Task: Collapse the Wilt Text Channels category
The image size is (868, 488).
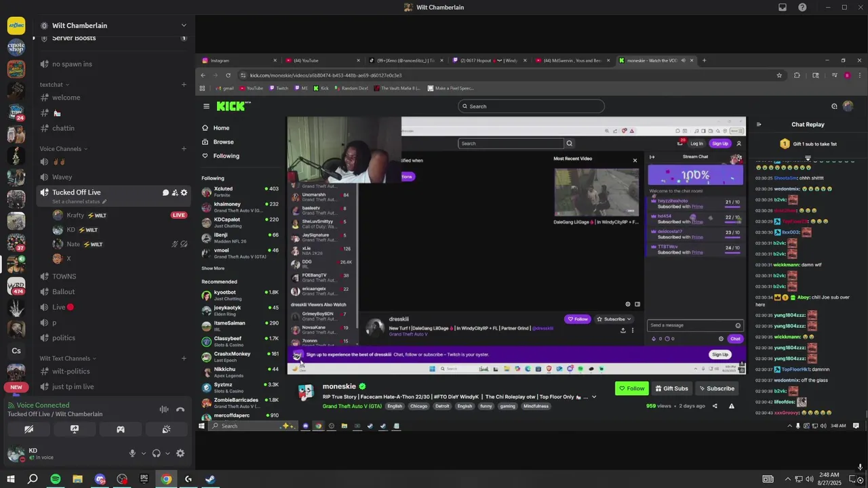Action: [68, 359]
